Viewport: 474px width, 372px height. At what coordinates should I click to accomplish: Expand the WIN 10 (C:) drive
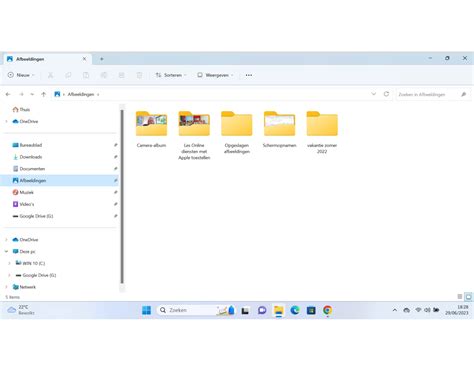(x=9, y=263)
